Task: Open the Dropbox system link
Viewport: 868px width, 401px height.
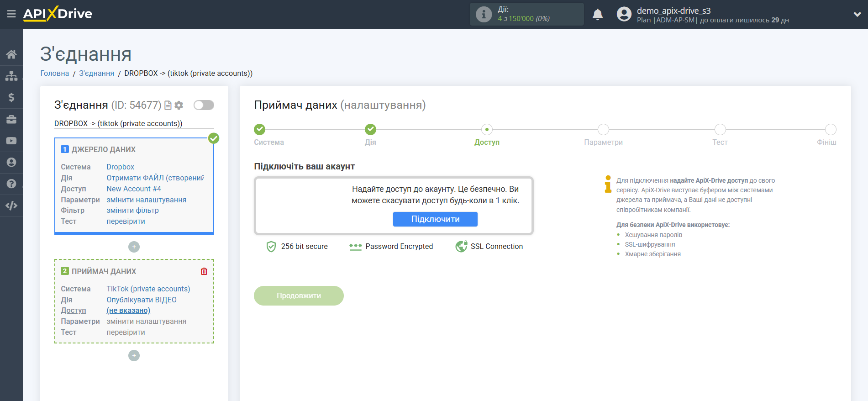Action: point(121,167)
